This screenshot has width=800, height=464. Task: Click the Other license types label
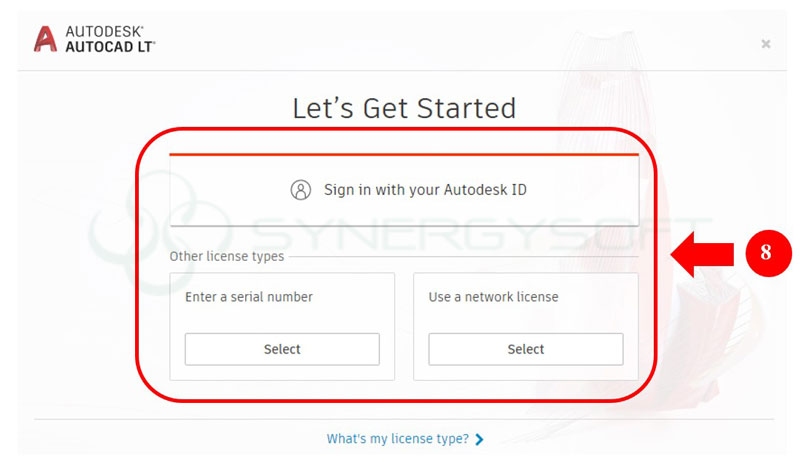(x=227, y=256)
